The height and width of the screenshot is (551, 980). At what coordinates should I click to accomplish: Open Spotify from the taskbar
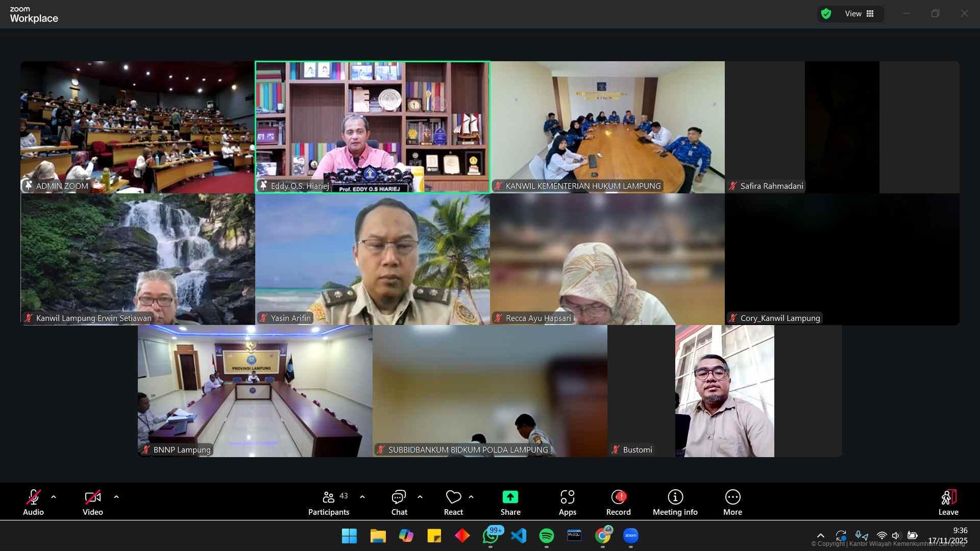point(546,536)
